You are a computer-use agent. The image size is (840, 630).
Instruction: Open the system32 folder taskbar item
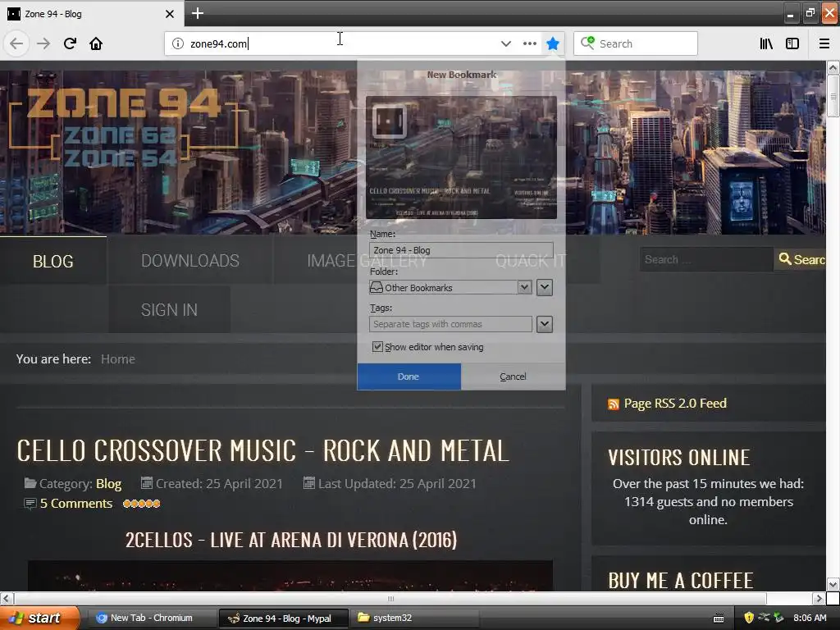pyautogui.click(x=414, y=618)
